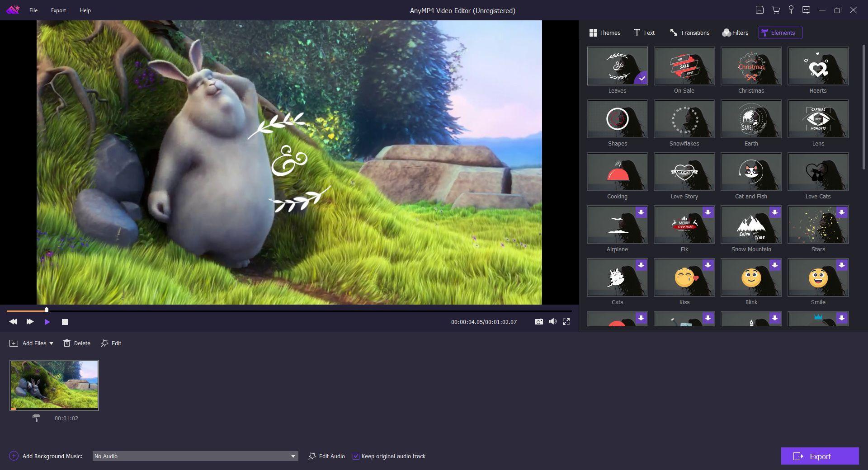Click the feedback chat icon

click(x=806, y=9)
